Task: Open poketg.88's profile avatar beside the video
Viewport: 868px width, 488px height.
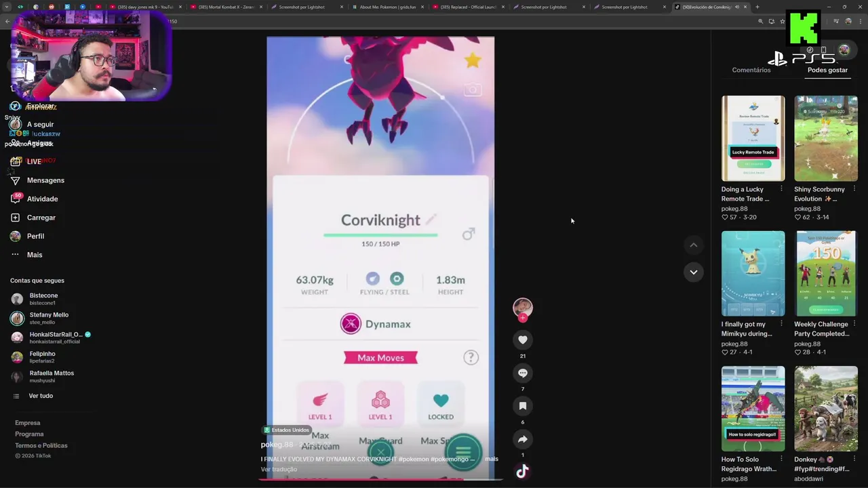Action: point(522,308)
